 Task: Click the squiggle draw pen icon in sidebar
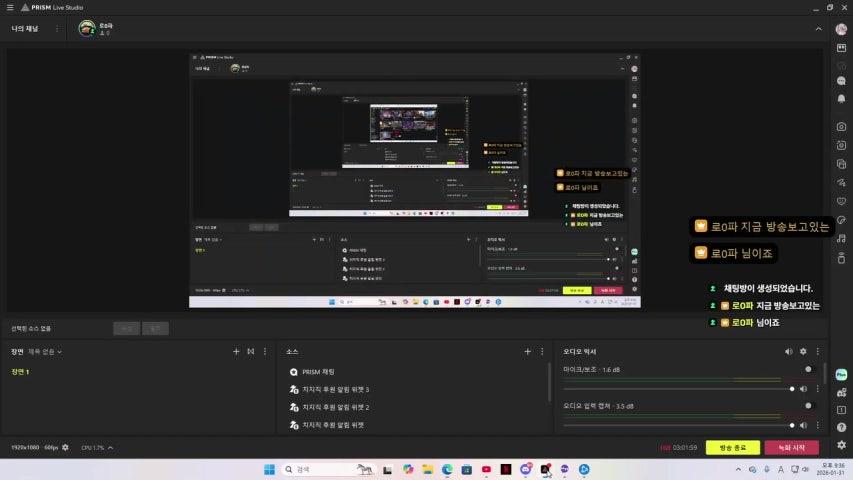tap(841, 183)
